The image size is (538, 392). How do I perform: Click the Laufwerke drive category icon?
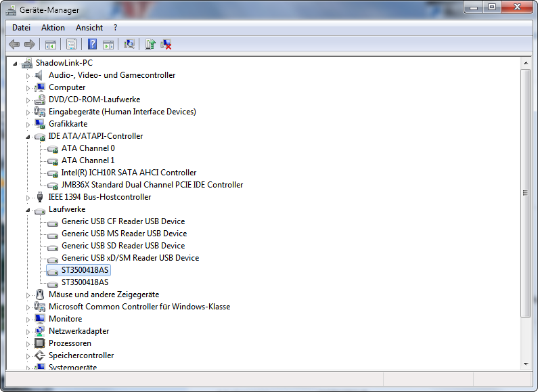coord(40,211)
